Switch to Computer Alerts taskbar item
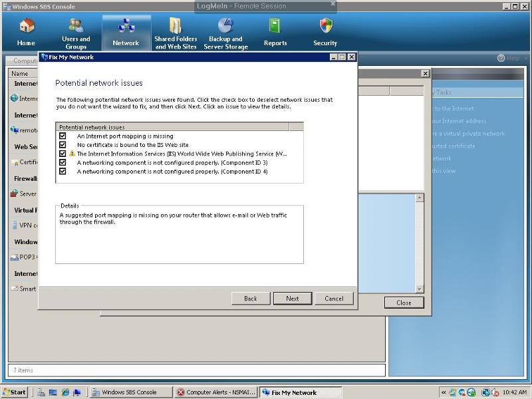 pyautogui.click(x=216, y=392)
